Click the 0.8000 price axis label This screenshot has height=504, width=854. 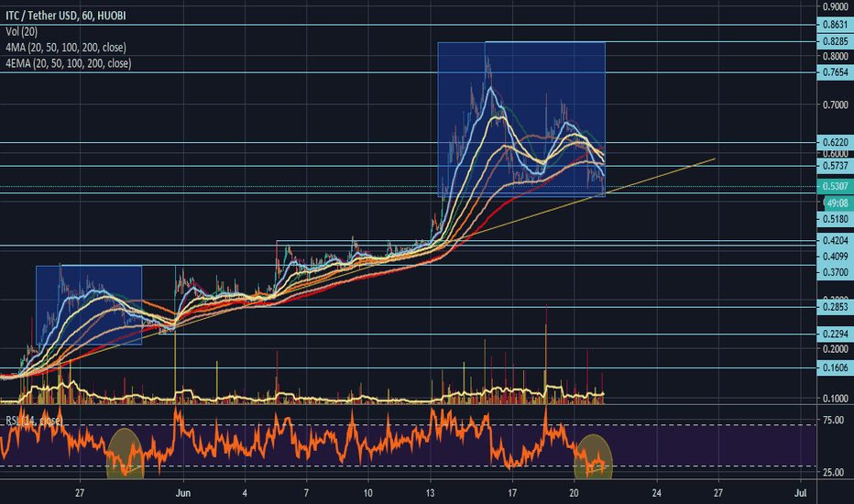tap(835, 56)
